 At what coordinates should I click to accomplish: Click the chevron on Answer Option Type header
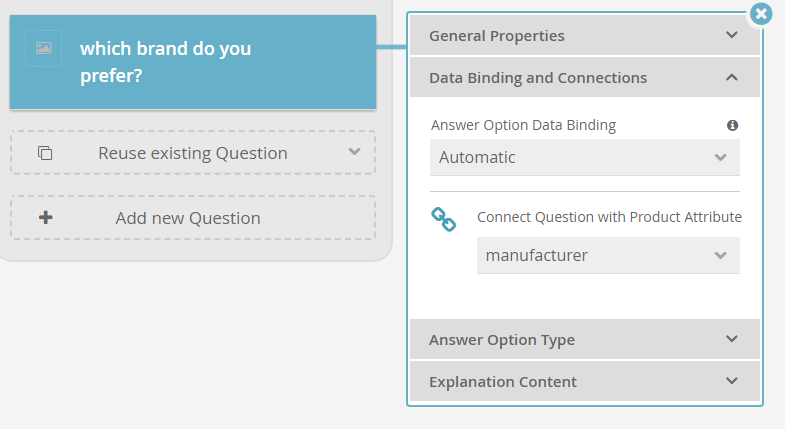731,339
